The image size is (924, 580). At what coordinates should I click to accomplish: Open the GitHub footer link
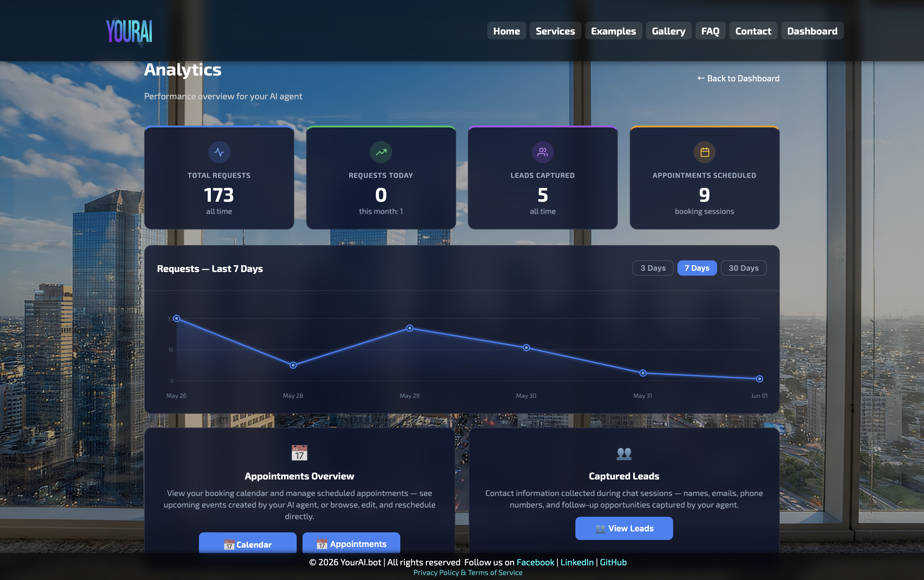pyautogui.click(x=613, y=562)
